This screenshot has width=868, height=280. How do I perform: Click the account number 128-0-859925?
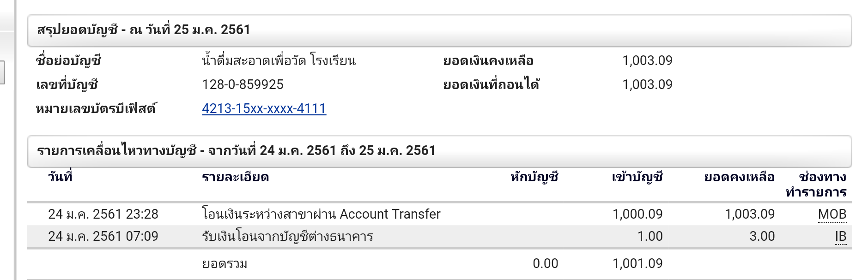243,84
